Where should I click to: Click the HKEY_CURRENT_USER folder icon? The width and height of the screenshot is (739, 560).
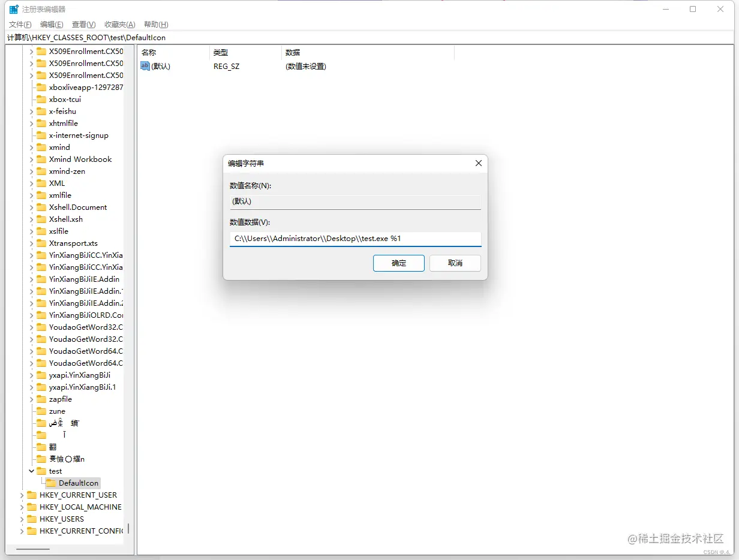[x=32, y=495]
